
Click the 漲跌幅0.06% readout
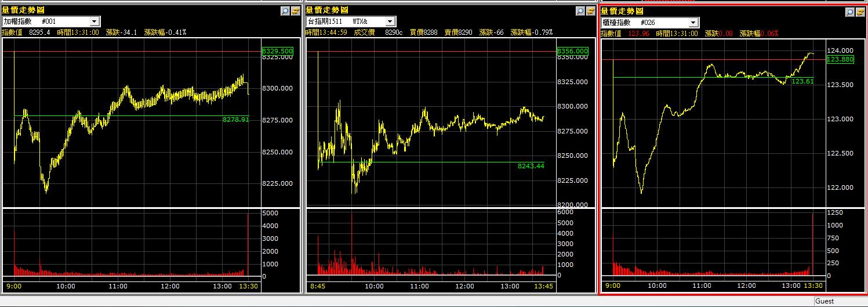click(758, 34)
